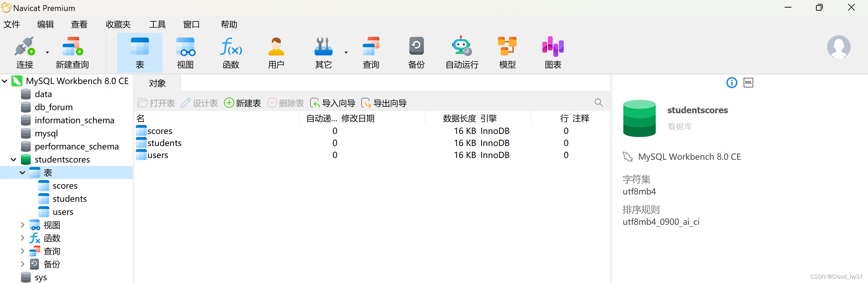Open the Edit (编辑) menu
This screenshot has width=868, height=283.
pyautogui.click(x=45, y=24)
